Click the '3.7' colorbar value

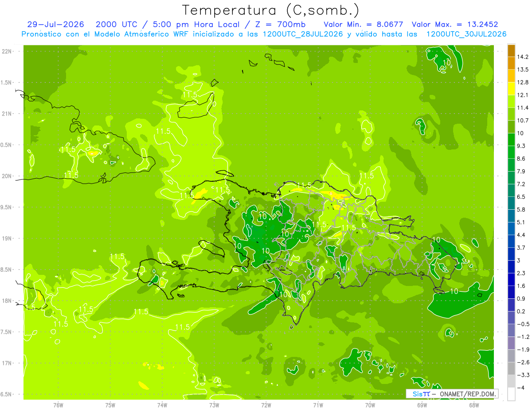coord(522,247)
